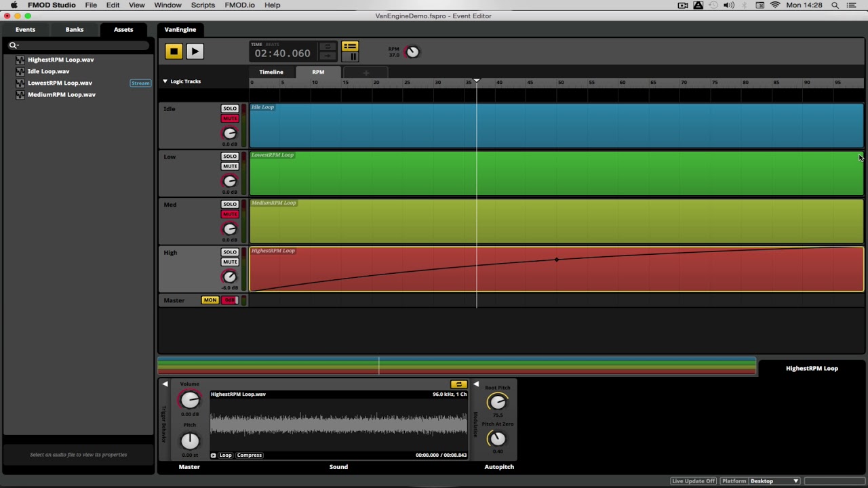Toggle follow-cursor arrow icon in the time display
The height and width of the screenshot is (488, 868).
click(x=328, y=56)
